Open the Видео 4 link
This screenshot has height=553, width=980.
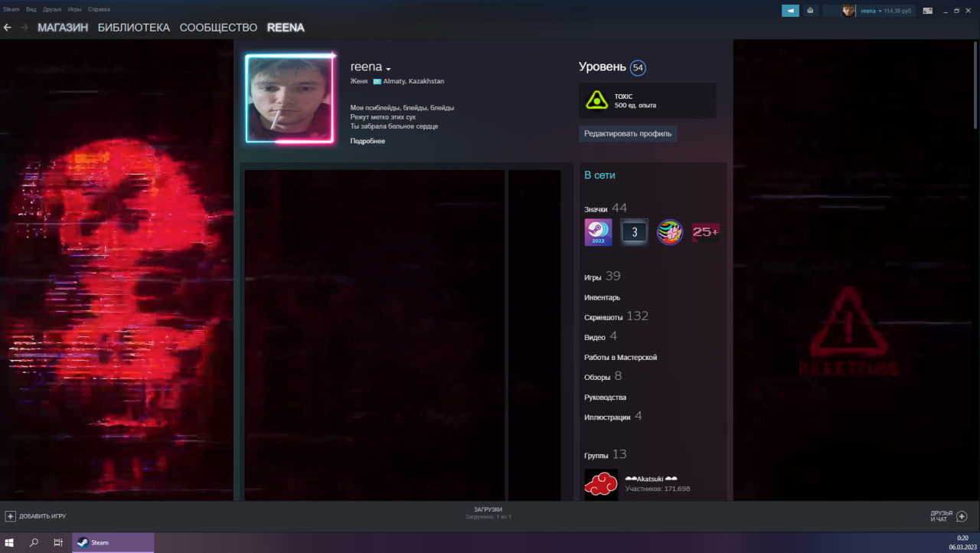(x=600, y=336)
